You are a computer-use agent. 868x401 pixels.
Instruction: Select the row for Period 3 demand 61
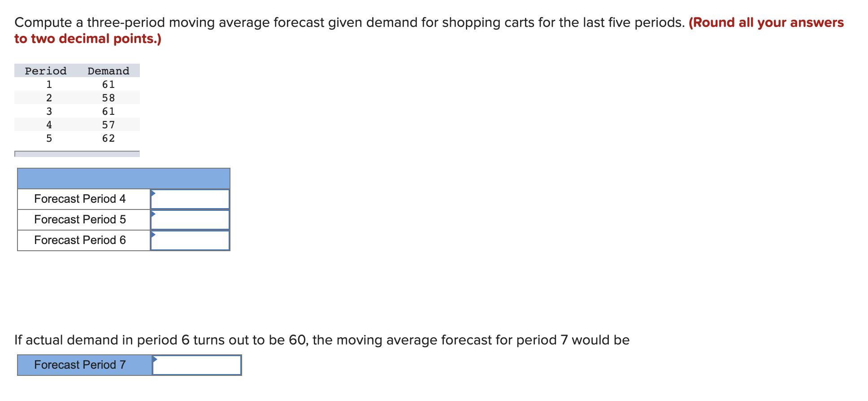pyautogui.click(x=76, y=111)
